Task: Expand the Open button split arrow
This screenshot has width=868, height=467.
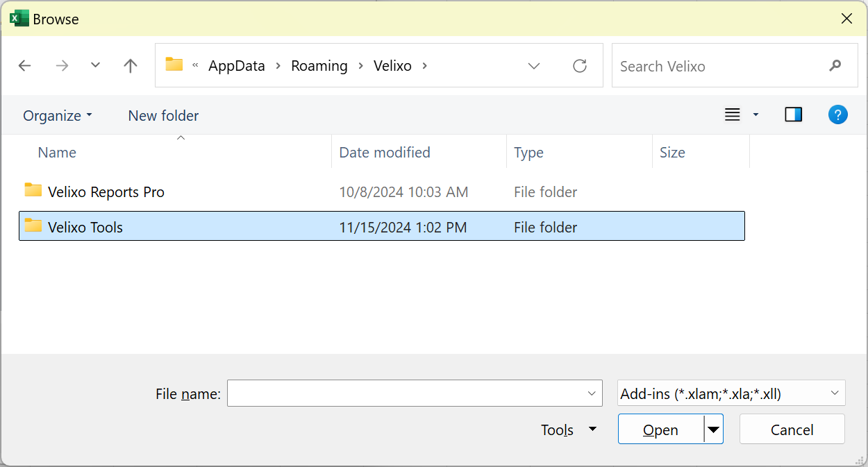Action: click(713, 430)
